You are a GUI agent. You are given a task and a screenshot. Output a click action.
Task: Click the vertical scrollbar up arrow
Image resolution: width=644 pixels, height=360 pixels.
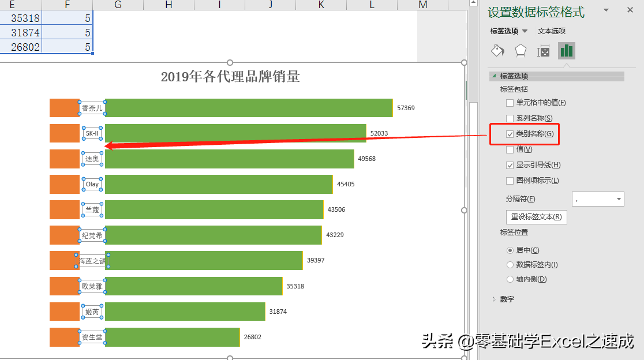(x=473, y=3)
